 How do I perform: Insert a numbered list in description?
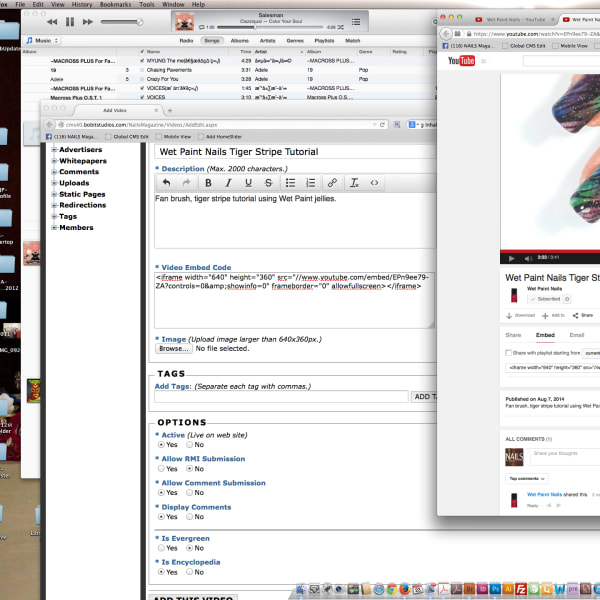pyautogui.click(x=311, y=183)
